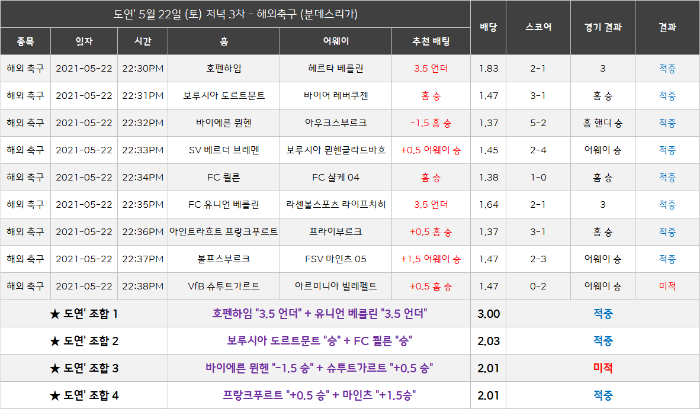Click home team "볼프스부르크"

224,259
